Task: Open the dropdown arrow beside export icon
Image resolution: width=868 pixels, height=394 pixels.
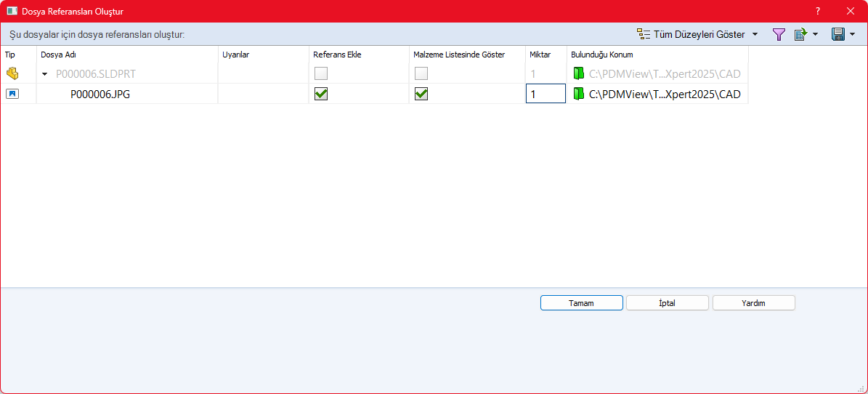Action: tap(816, 34)
